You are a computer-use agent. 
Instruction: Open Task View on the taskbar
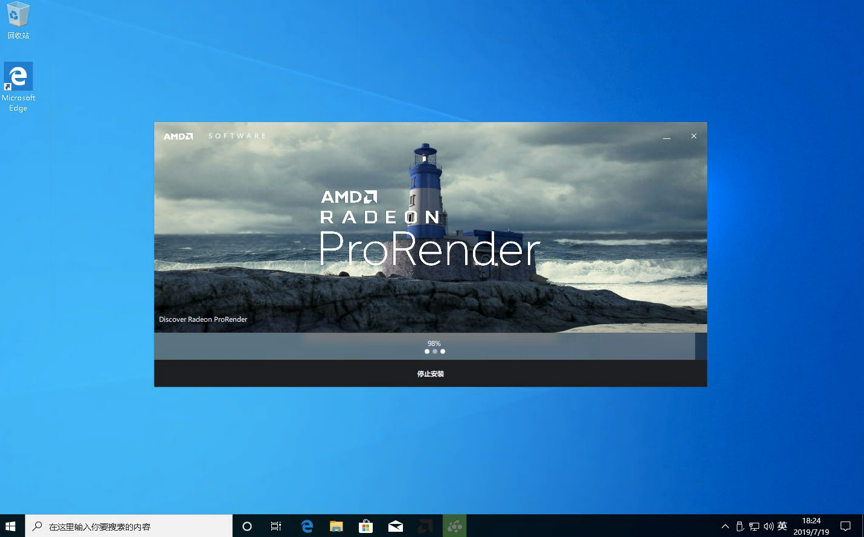point(276,526)
